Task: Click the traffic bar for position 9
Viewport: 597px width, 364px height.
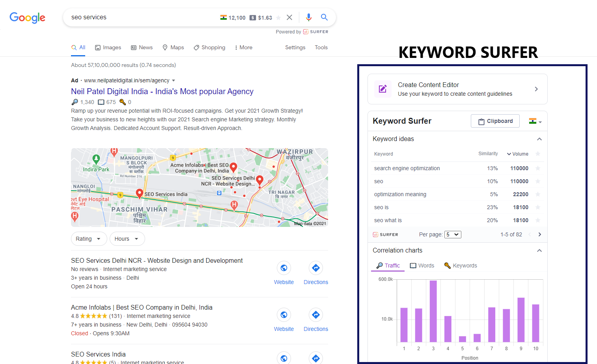Action: 521,320
